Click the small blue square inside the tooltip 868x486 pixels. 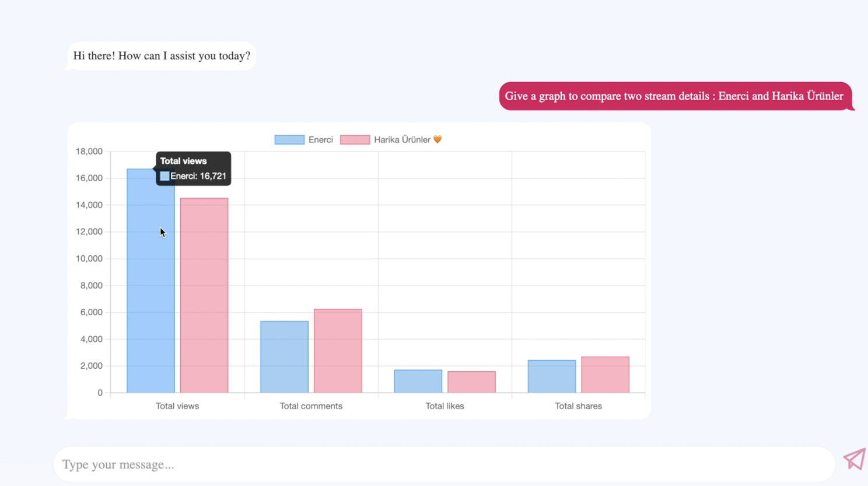coord(164,176)
